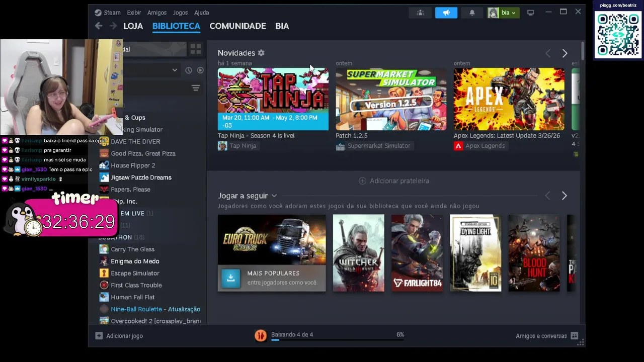Screen dimensions: 644x362
Task: Open the Jogos menu
Action: 180,13
